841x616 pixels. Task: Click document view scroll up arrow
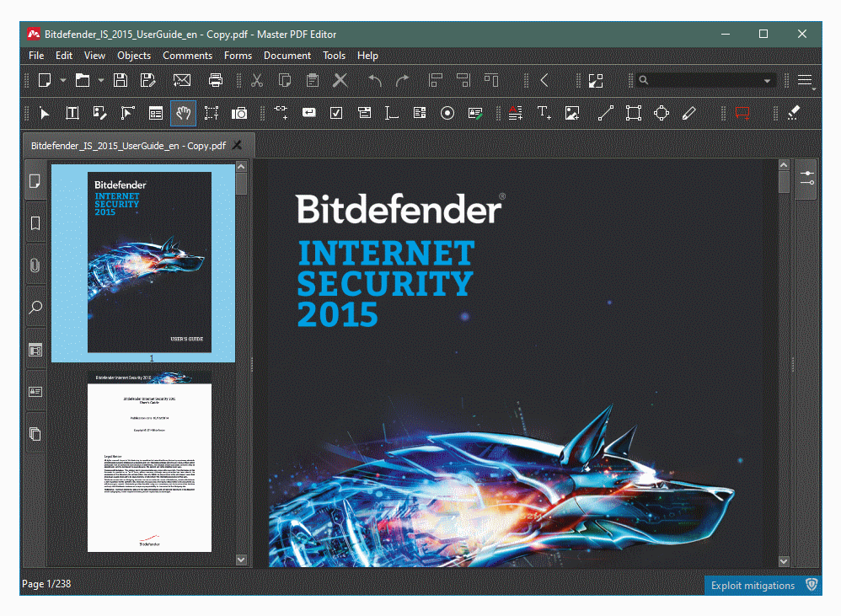(784, 165)
